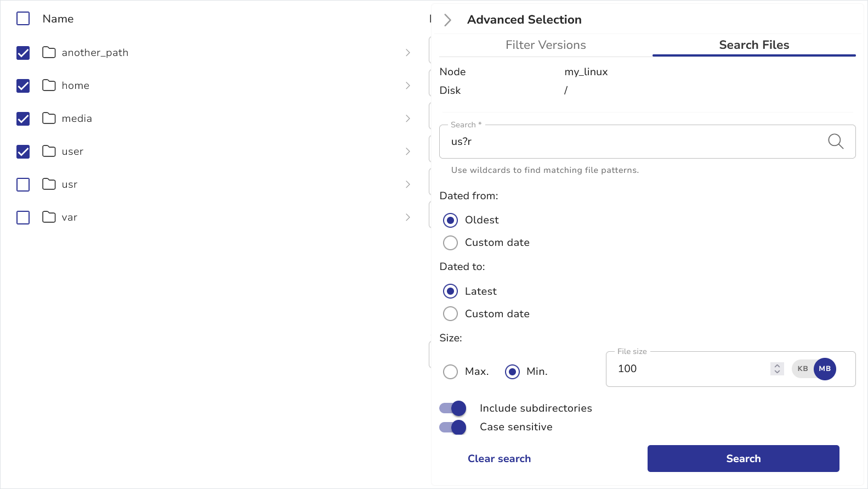This screenshot has height=489, width=868.
Task: Toggle the Name select-all checkbox
Action: [x=23, y=19]
